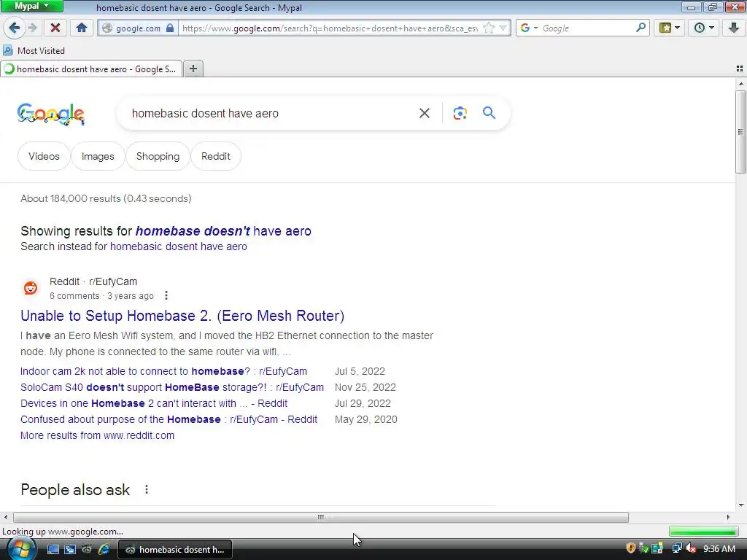Click the security shield tray icon
The width and height of the screenshot is (747, 560).
pos(630,548)
